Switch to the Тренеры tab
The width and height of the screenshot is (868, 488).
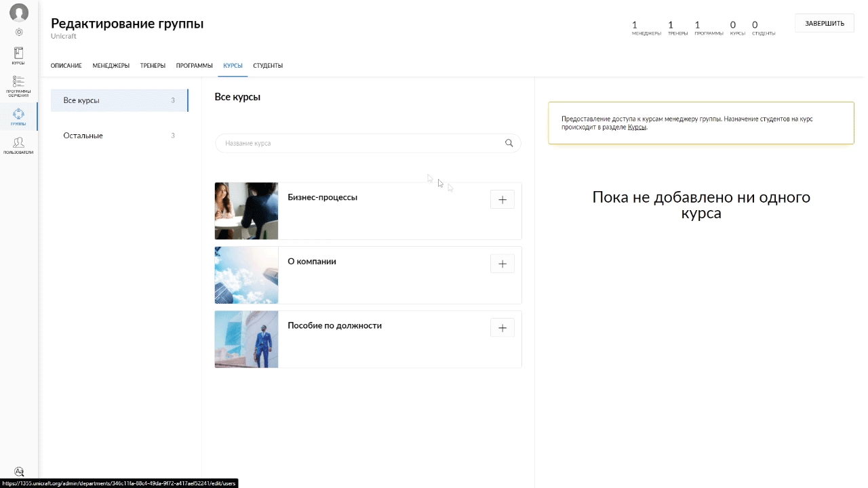click(153, 66)
